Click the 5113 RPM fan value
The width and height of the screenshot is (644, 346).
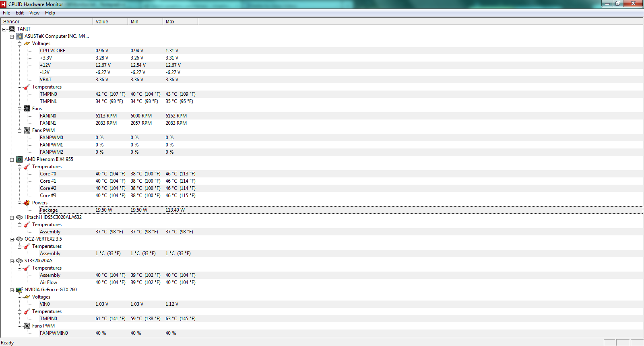(106, 116)
